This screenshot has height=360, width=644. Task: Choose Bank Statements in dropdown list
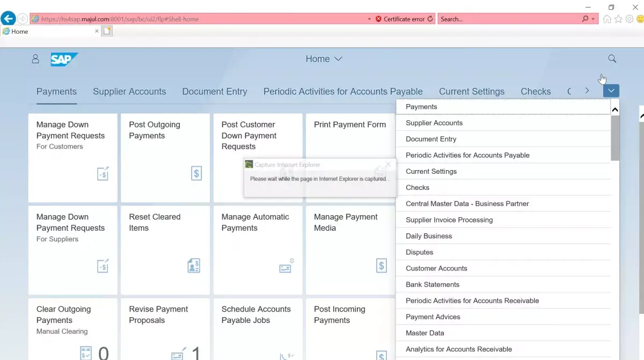coord(503,284)
